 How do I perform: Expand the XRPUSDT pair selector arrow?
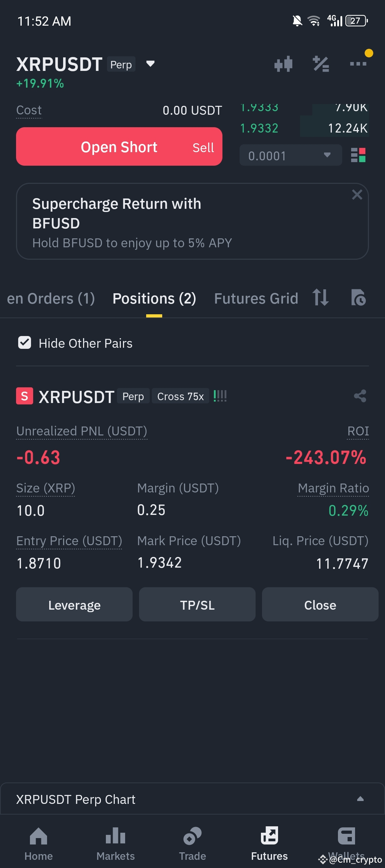tap(150, 64)
